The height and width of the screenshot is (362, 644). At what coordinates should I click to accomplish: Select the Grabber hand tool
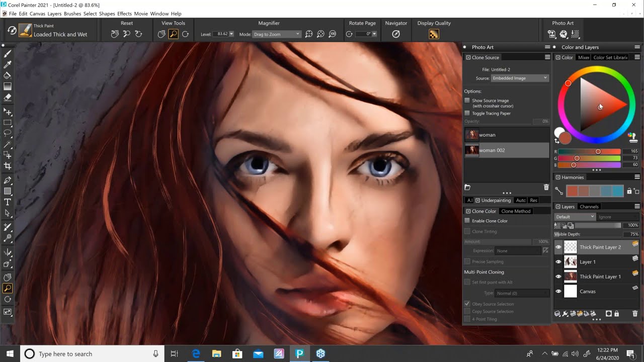7,277
